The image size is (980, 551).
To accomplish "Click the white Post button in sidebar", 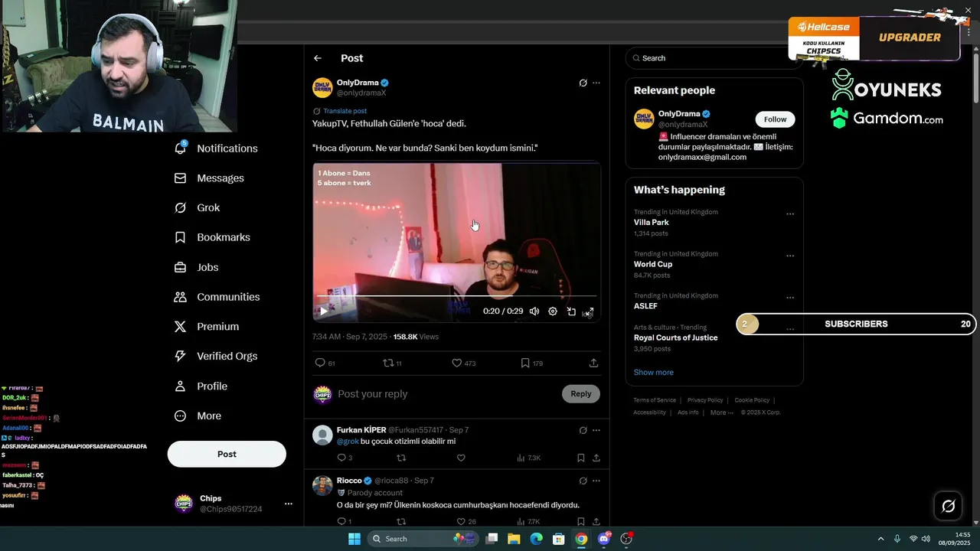I will [227, 454].
